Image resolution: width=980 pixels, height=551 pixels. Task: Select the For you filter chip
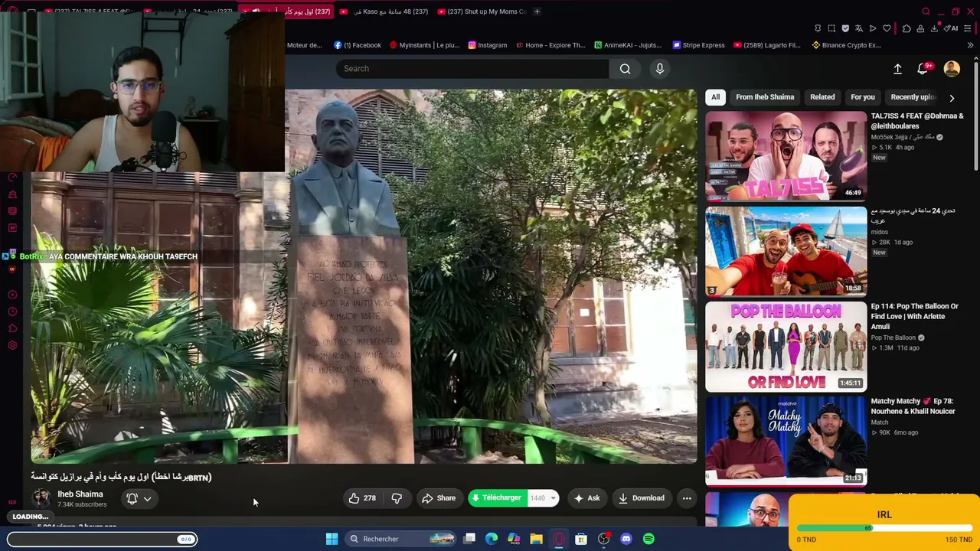tap(862, 97)
